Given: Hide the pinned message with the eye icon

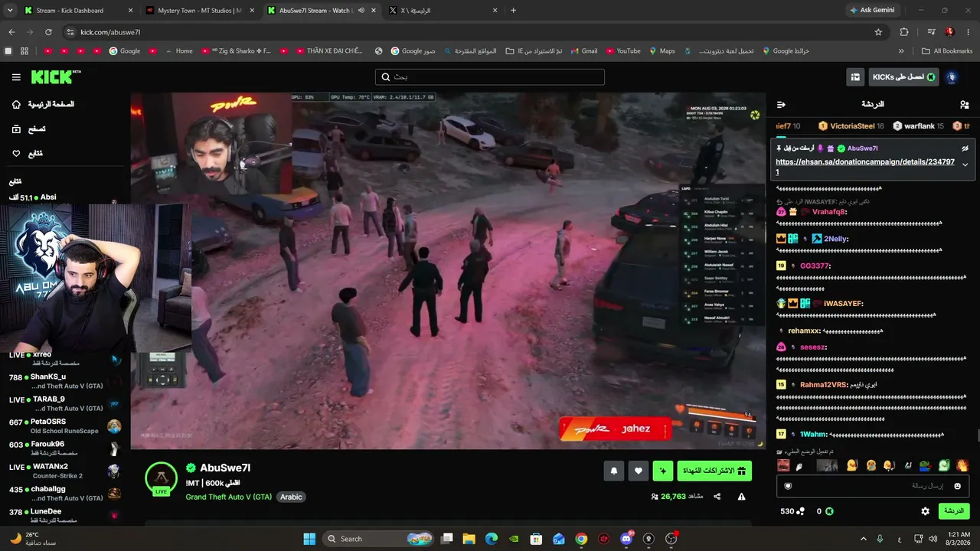Looking at the screenshot, I should pos(965,148).
